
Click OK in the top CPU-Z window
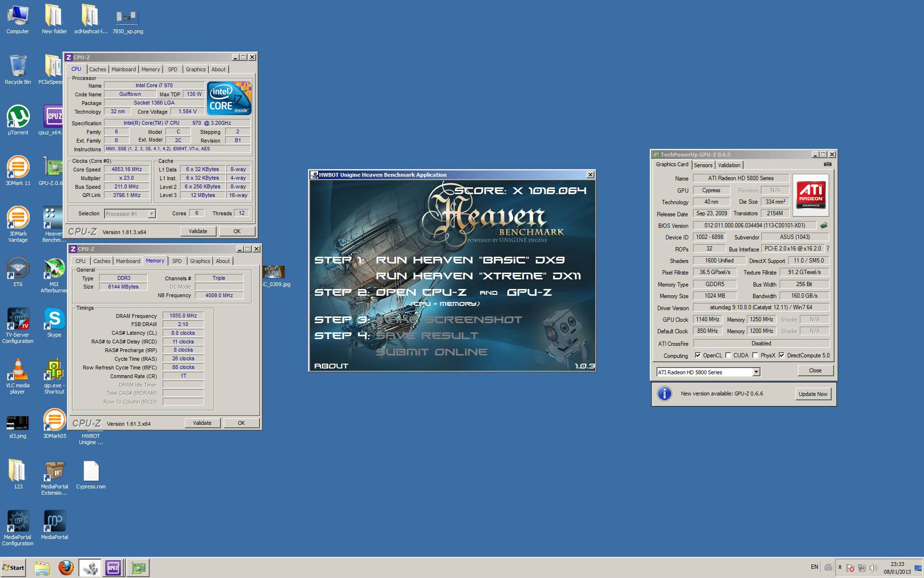[237, 231]
